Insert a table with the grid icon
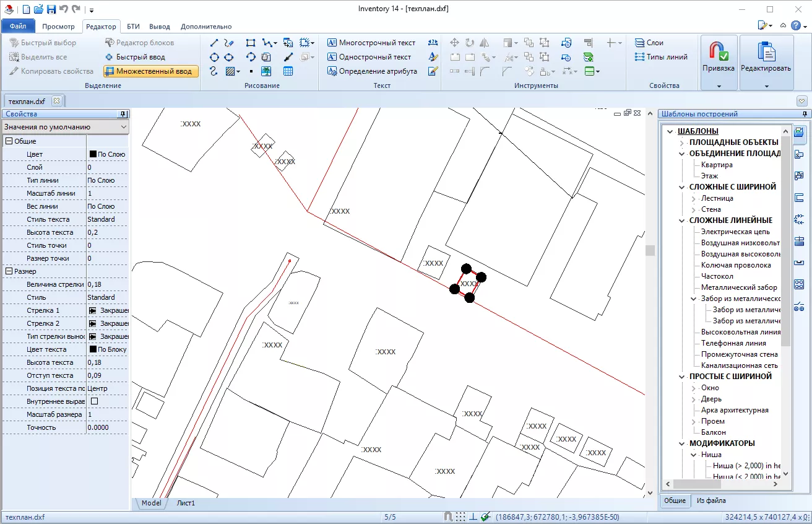This screenshot has height=524, width=812. point(288,71)
